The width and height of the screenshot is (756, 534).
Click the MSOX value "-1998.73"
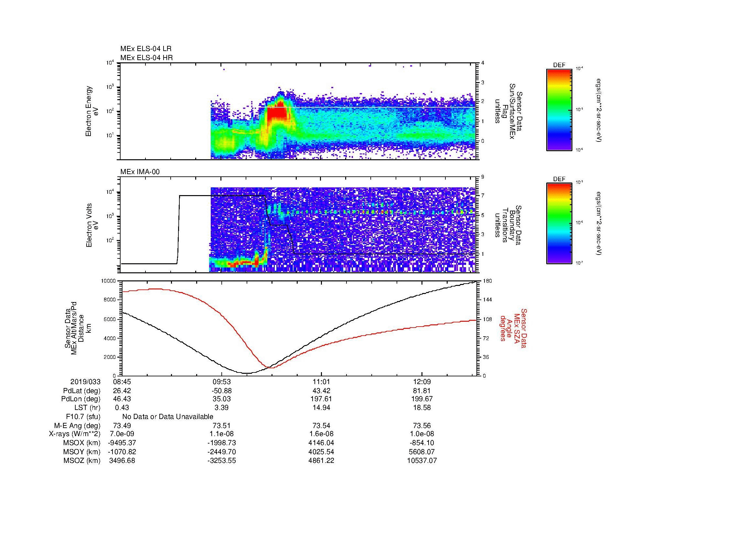pyautogui.click(x=222, y=443)
